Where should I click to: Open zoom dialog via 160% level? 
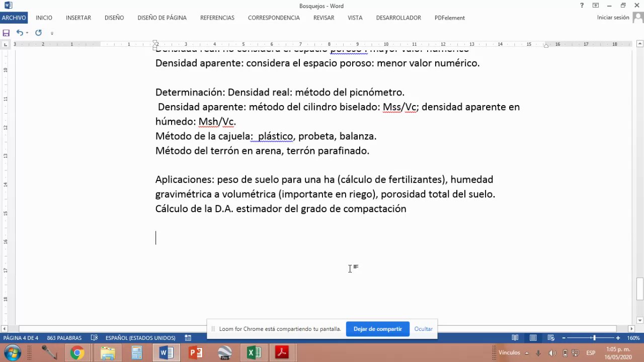(633, 338)
